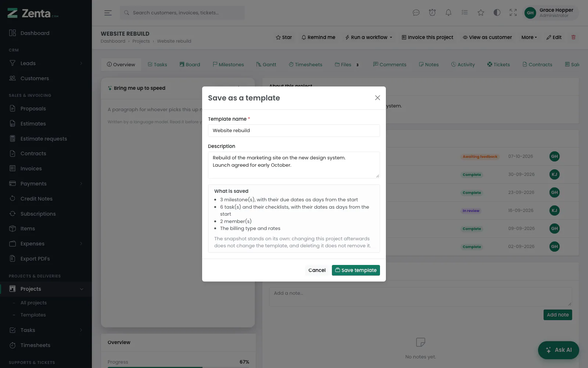Open the Contracts tab

pos(537,64)
